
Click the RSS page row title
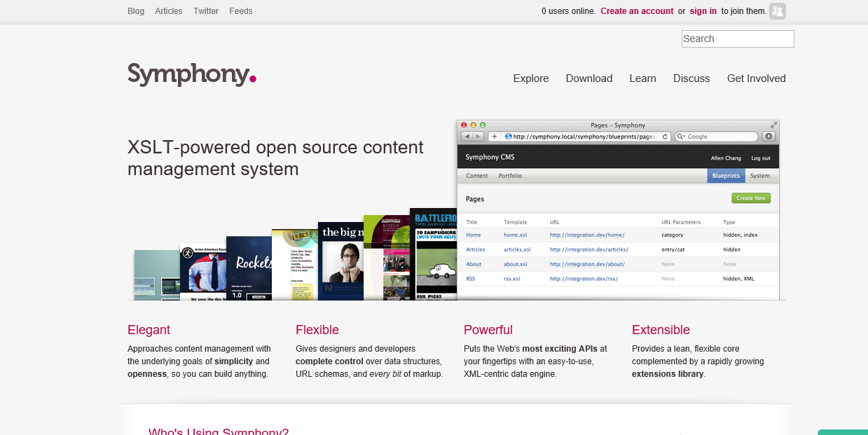tap(471, 279)
